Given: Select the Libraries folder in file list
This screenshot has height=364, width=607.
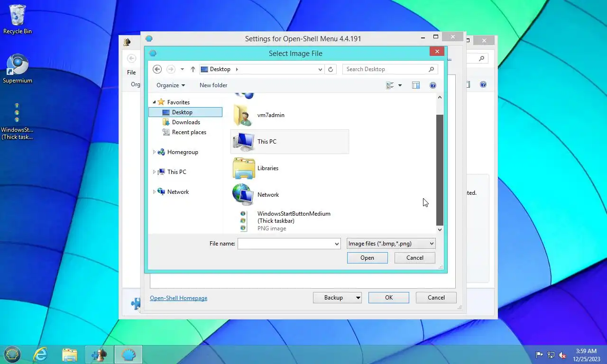Looking at the screenshot, I should click(290, 168).
